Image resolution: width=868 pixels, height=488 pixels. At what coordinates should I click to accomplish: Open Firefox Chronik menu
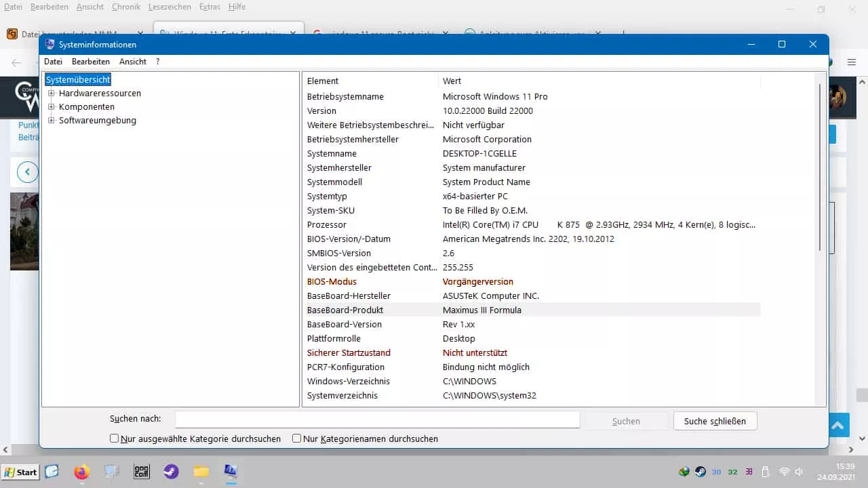click(126, 7)
